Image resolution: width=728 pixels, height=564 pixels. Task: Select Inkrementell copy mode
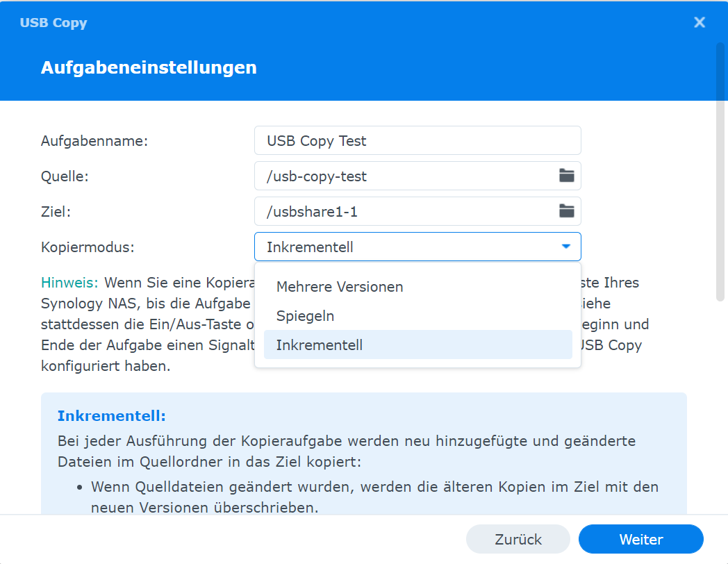tap(319, 345)
